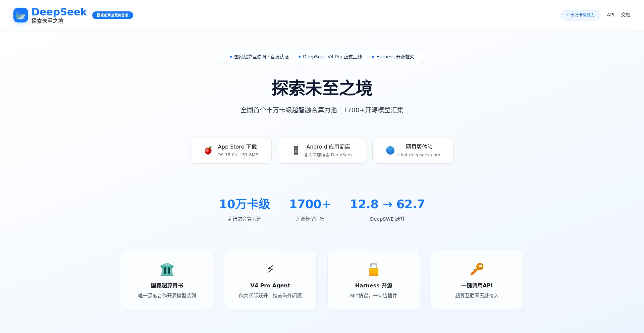Image resolution: width=644 pixels, height=333 pixels.
Task: Click the 全国首个十万卡级 subtitle text
Action: pos(322,110)
